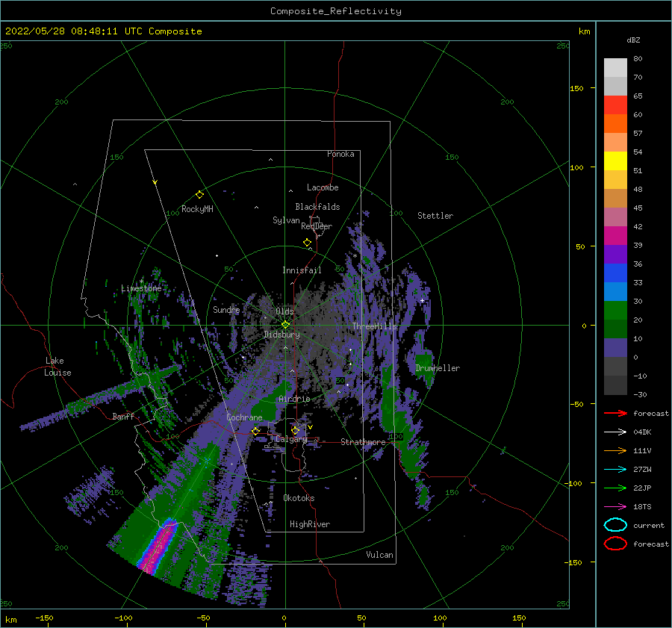
Task: Click the Composite_Reflectivity title
Action: 336,11
